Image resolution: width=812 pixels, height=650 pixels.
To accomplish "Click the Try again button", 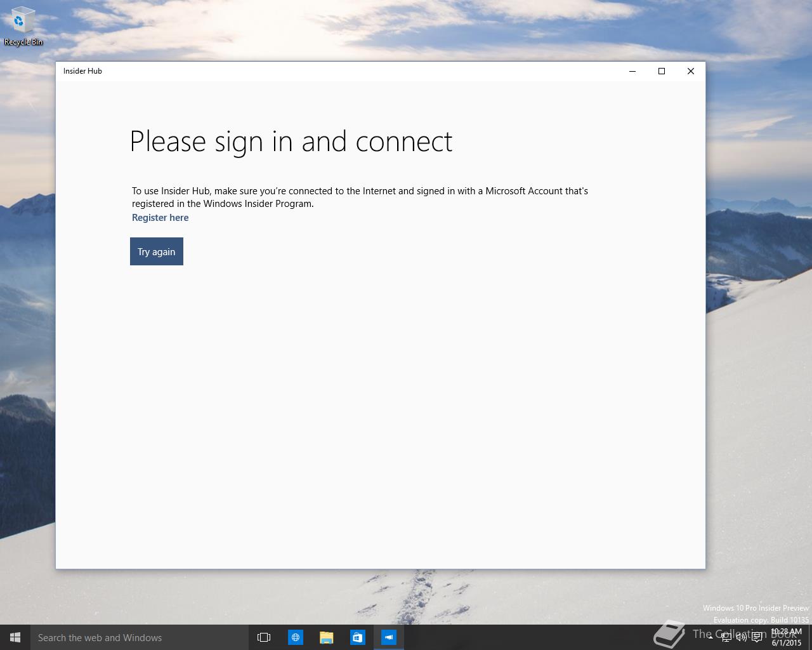I will tap(157, 251).
